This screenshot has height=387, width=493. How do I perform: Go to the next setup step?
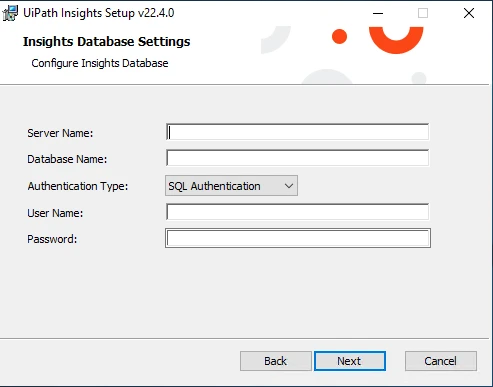point(350,361)
